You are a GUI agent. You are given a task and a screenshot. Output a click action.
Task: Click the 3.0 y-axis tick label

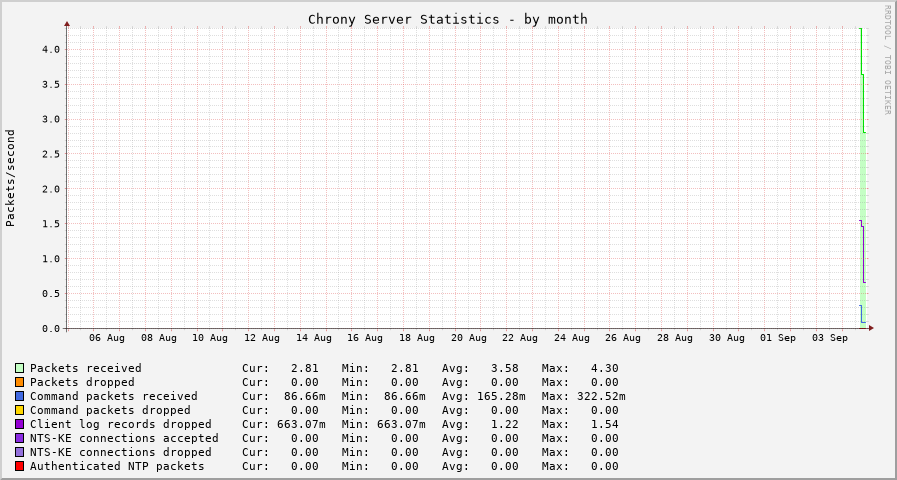(x=49, y=119)
